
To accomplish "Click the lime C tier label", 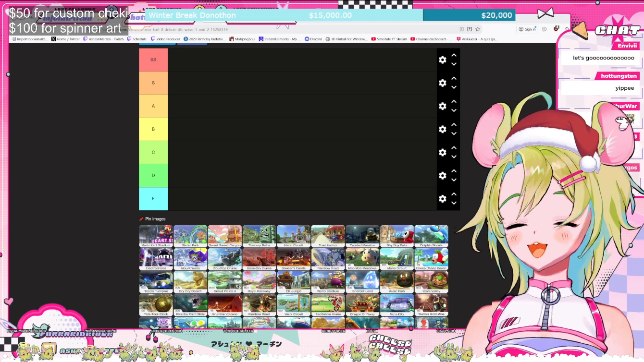I will 153,152.
